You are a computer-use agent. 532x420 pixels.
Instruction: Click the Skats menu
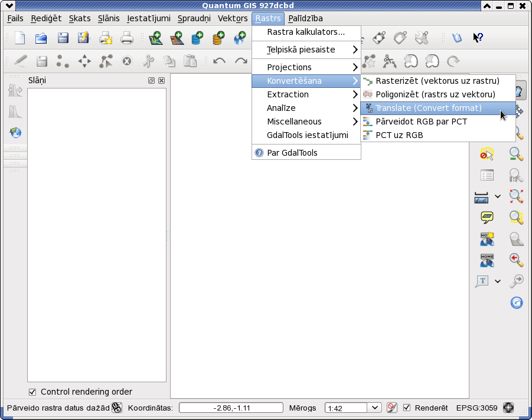coord(80,18)
